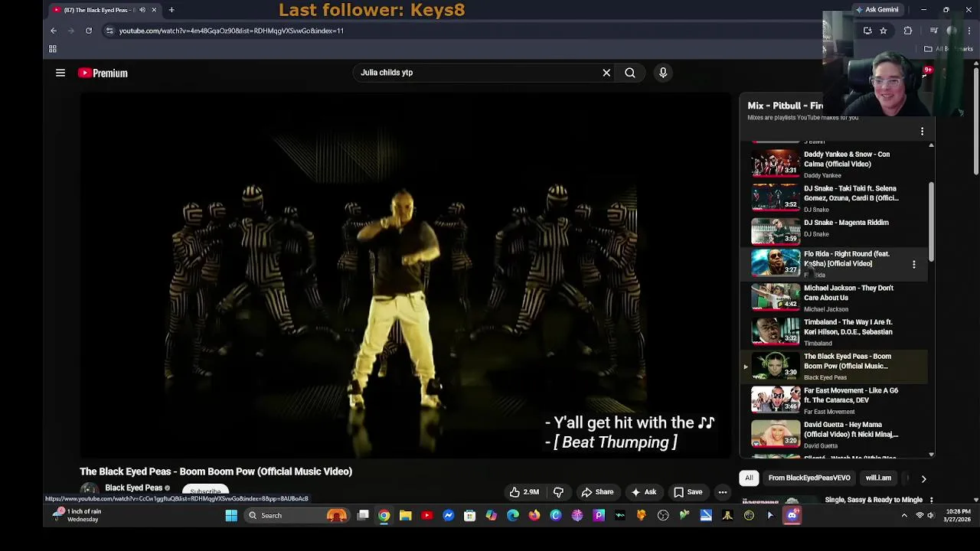The image size is (980, 551).
Task: Select the will.i.am filter chip
Action: click(x=878, y=478)
